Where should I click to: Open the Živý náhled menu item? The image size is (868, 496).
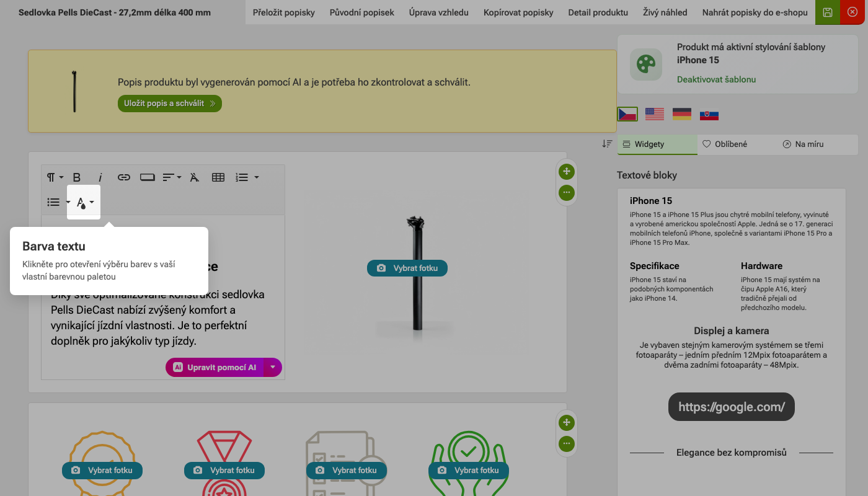point(665,12)
